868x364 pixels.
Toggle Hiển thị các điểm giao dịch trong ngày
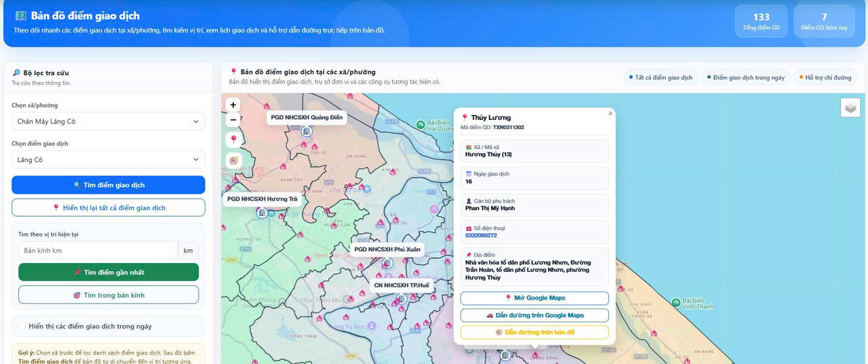22,326
